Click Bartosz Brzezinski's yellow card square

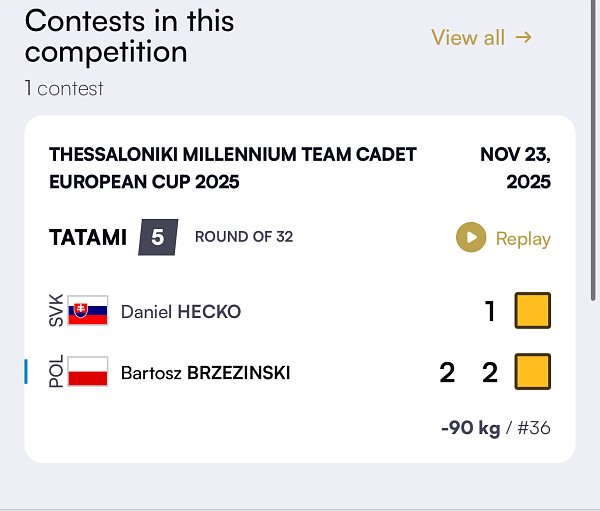[532, 372]
